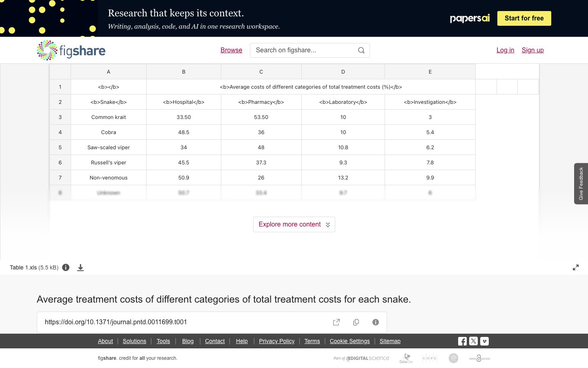This screenshot has width=588, height=368.
Task: Open figshare Facebook page
Action: point(462,341)
